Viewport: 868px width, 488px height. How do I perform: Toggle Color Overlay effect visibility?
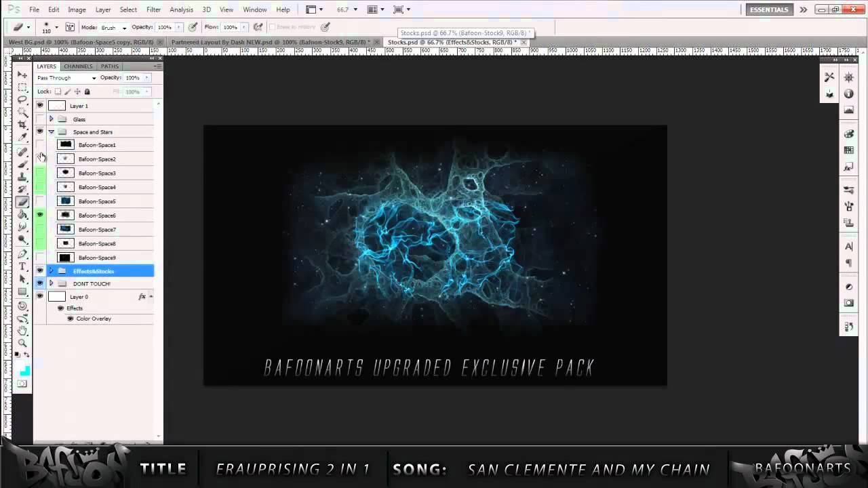pyautogui.click(x=70, y=319)
